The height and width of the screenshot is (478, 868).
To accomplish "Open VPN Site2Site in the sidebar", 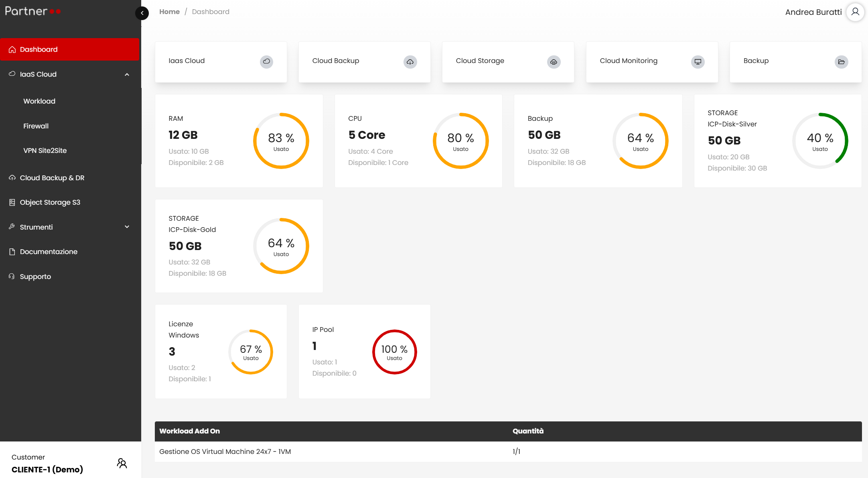I will [45, 151].
